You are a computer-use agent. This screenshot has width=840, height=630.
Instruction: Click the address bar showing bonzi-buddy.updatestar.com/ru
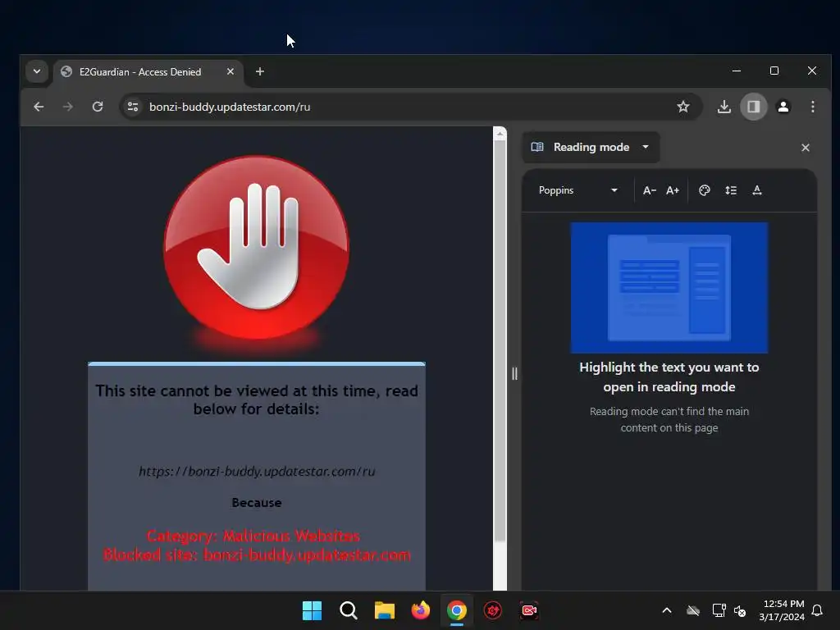coord(410,107)
